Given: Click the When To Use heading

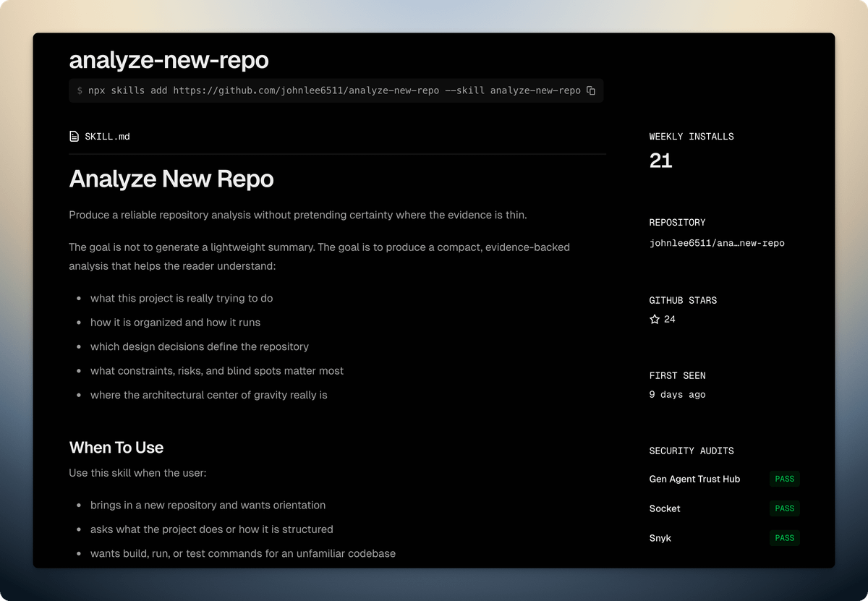Looking at the screenshot, I should coord(116,448).
